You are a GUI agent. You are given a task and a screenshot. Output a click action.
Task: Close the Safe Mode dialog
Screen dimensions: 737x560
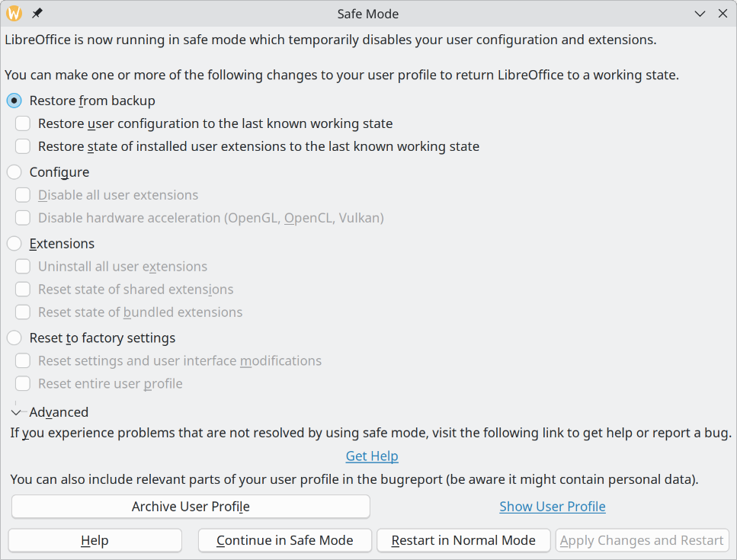[x=721, y=14]
